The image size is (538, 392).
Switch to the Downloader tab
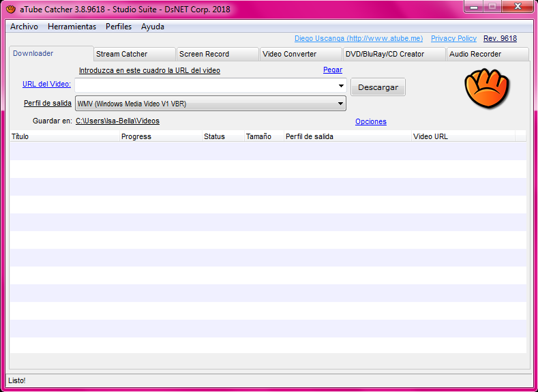click(51, 53)
